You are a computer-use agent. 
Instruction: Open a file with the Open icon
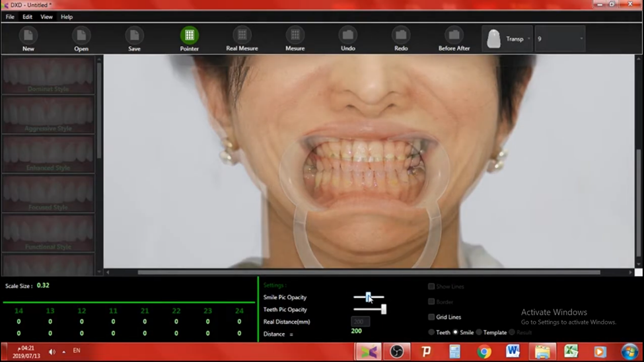tap(81, 35)
